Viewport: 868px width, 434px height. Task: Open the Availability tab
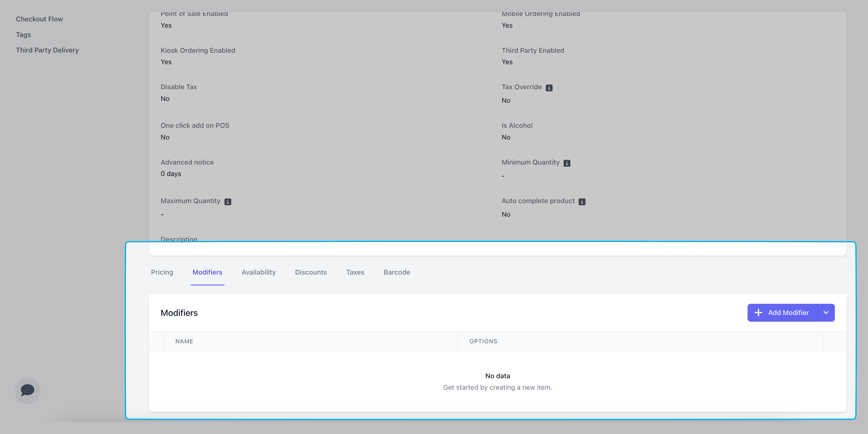[x=259, y=272]
